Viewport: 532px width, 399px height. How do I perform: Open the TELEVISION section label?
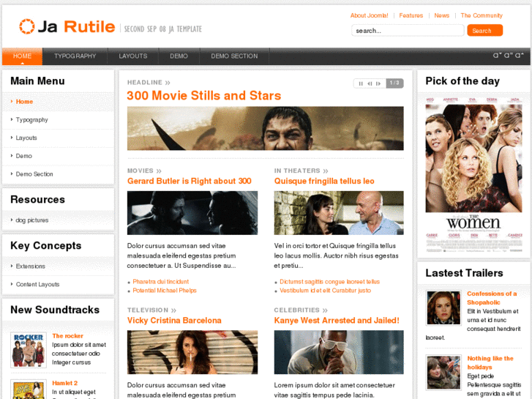151,310
